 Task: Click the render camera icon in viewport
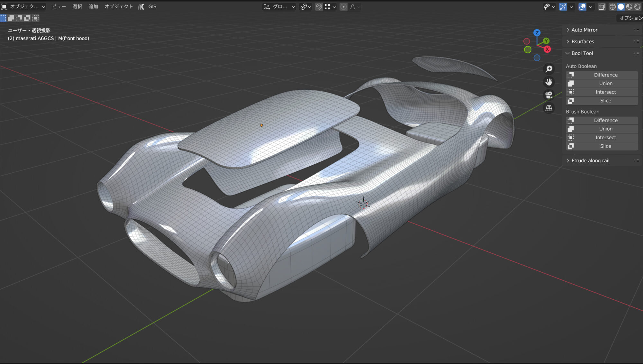(x=549, y=95)
